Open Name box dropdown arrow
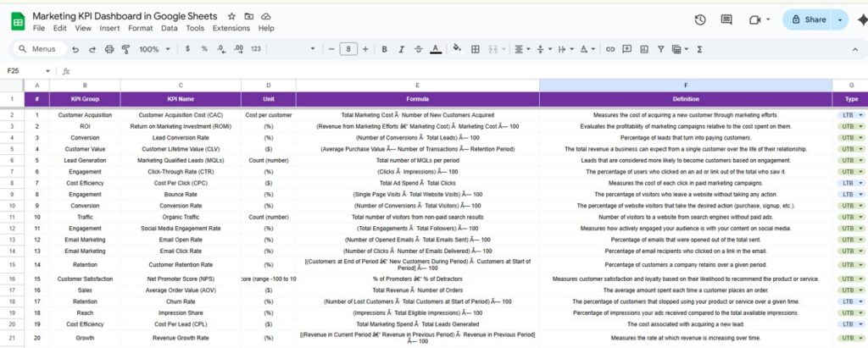 click(47, 71)
